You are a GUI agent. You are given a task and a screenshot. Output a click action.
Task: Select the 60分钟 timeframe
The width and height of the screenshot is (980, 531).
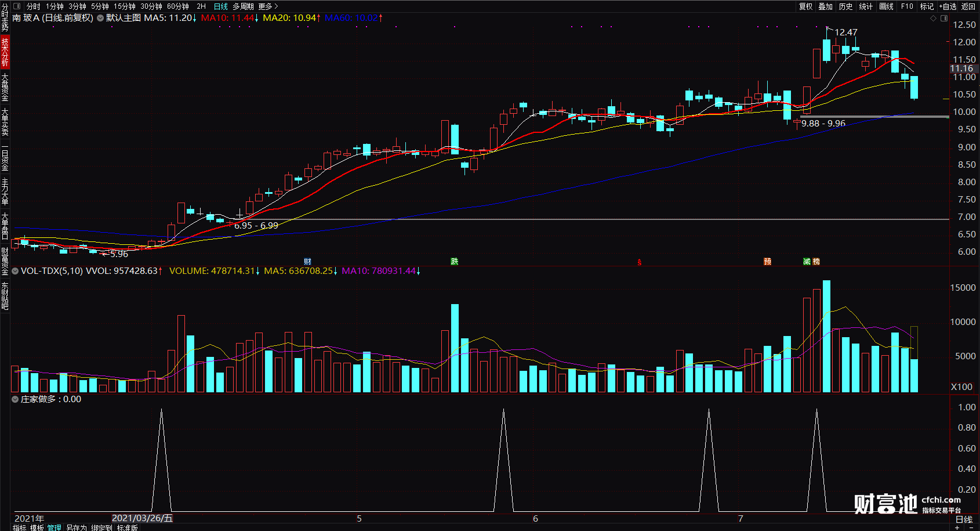178,6
